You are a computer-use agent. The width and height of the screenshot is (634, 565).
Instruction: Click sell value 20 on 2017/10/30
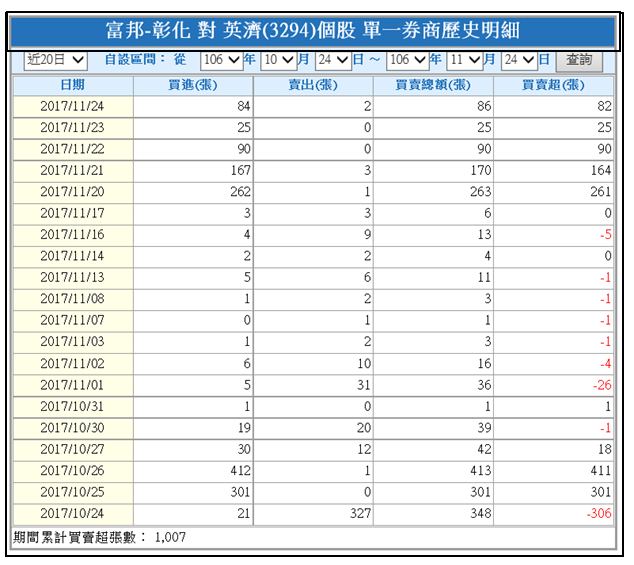pos(364,428)
